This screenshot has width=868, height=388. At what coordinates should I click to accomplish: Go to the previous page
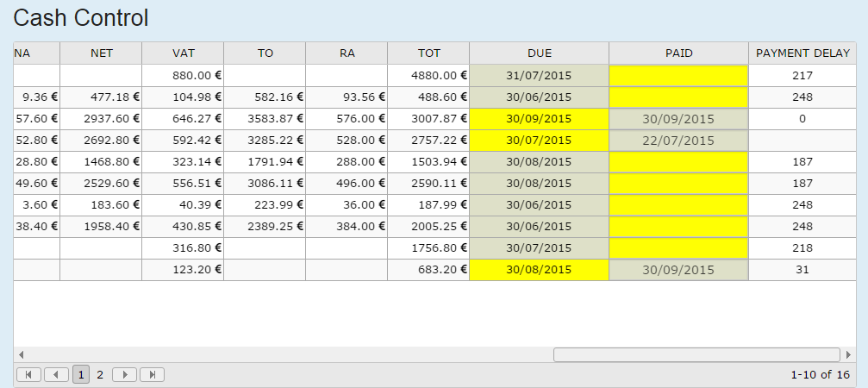(x=56, y=374)
